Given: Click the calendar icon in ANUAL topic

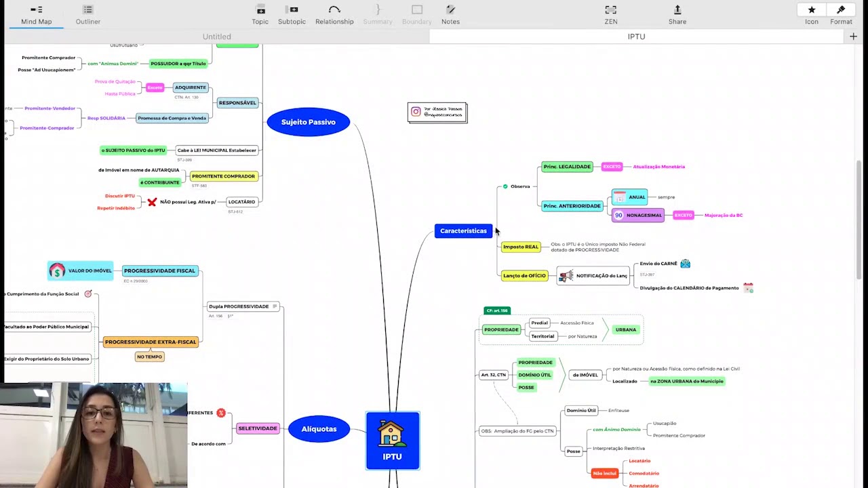Looking at the screenshot, I should click(618, 197).
